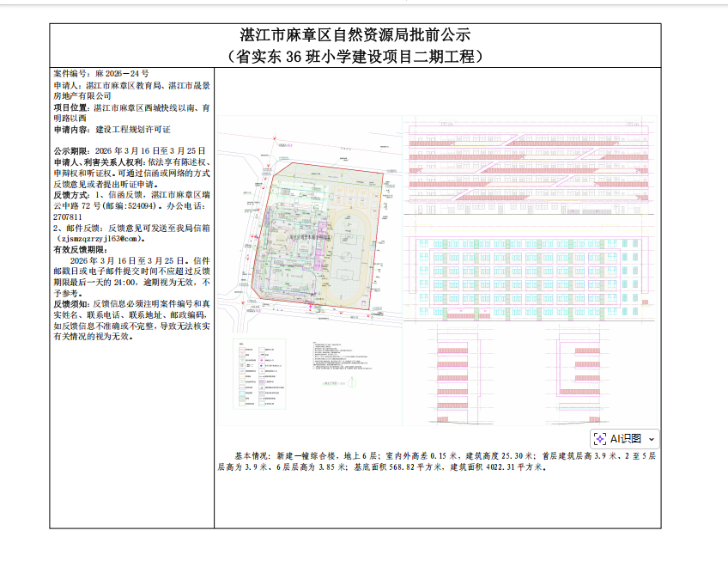Click the 申请内容 建设工程规划许可证 line
This screenshot has height=561, width=728.
[x=112, y=129]
